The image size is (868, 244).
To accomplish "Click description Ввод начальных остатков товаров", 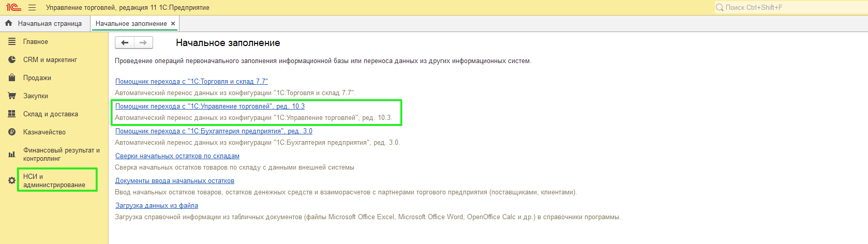I will (x=346, y=192).
